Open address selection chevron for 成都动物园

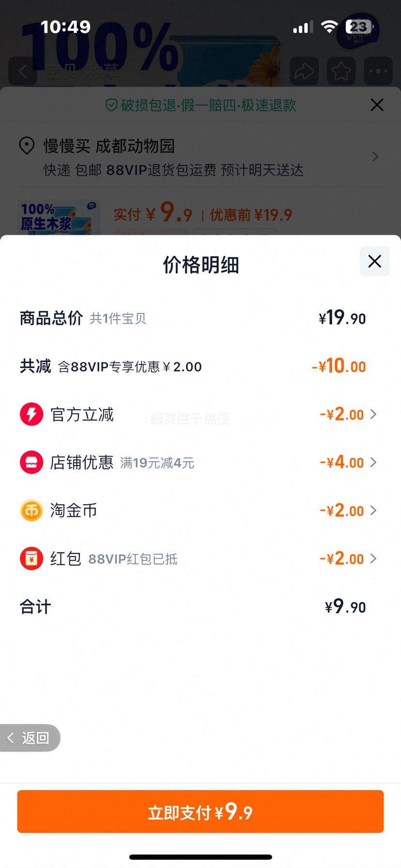(x=375, y=156)
